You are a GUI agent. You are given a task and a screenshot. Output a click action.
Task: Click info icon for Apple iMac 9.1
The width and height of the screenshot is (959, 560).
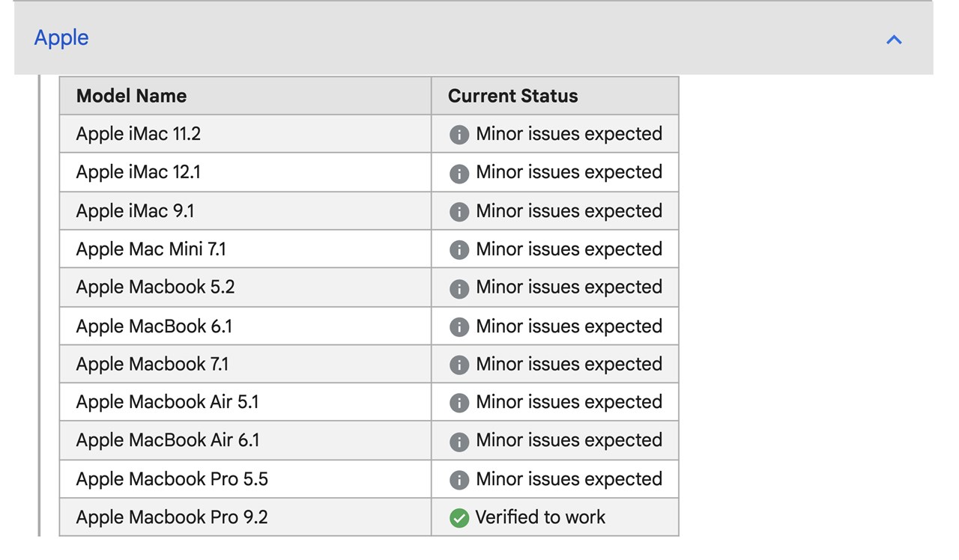click(x=459, y=212)
